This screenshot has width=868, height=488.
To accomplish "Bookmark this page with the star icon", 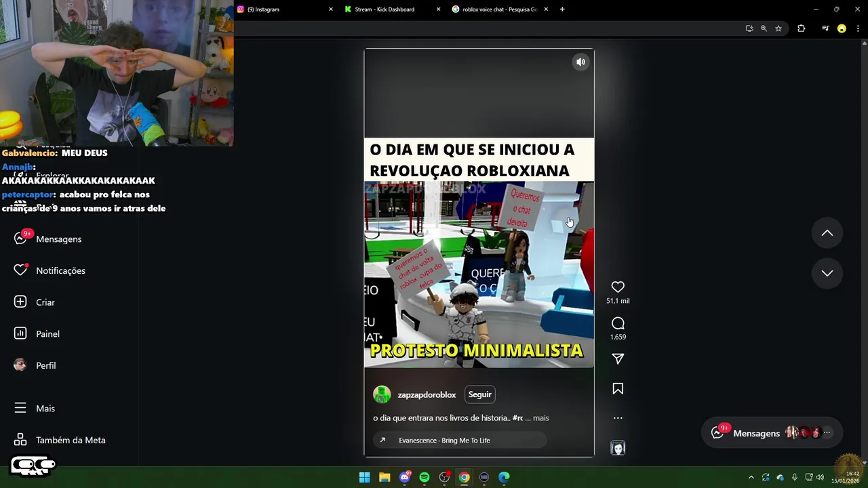I will 778,28.
